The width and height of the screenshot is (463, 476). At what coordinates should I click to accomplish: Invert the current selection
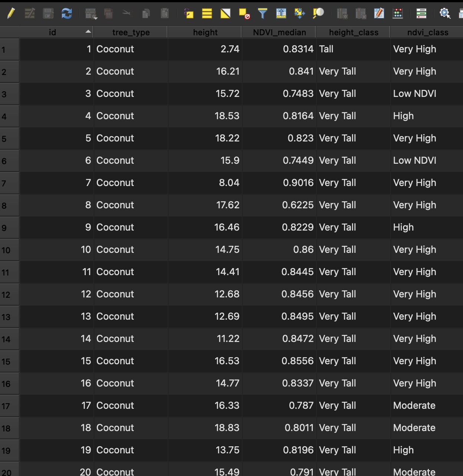point(226,14)
